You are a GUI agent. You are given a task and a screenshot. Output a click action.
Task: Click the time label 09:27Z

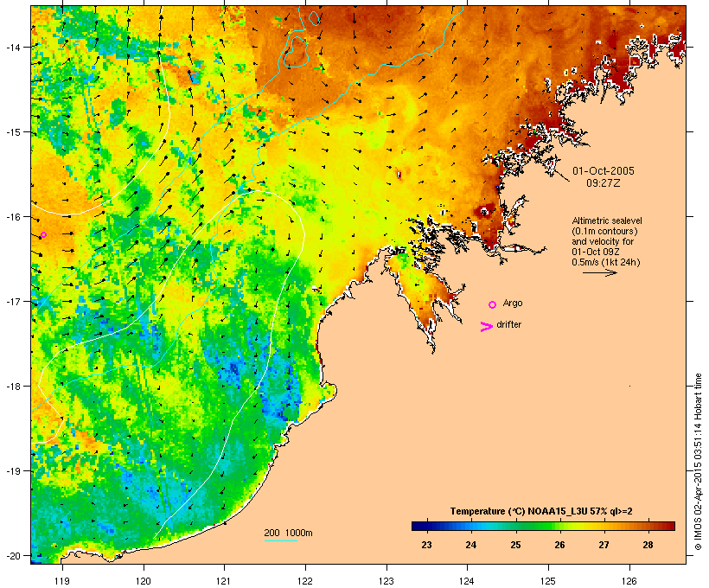604,183
